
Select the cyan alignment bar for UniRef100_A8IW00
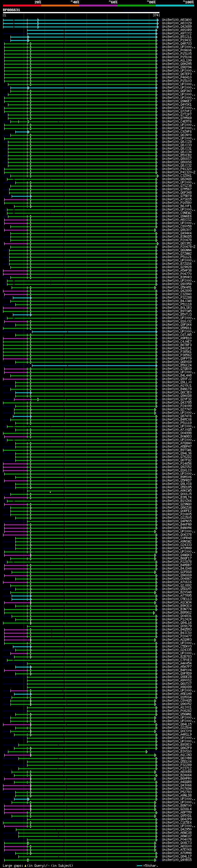click(81, 20)
